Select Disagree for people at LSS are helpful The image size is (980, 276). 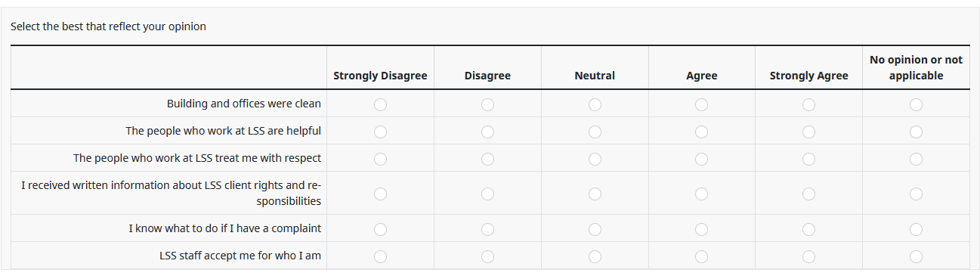coord(487,132)
